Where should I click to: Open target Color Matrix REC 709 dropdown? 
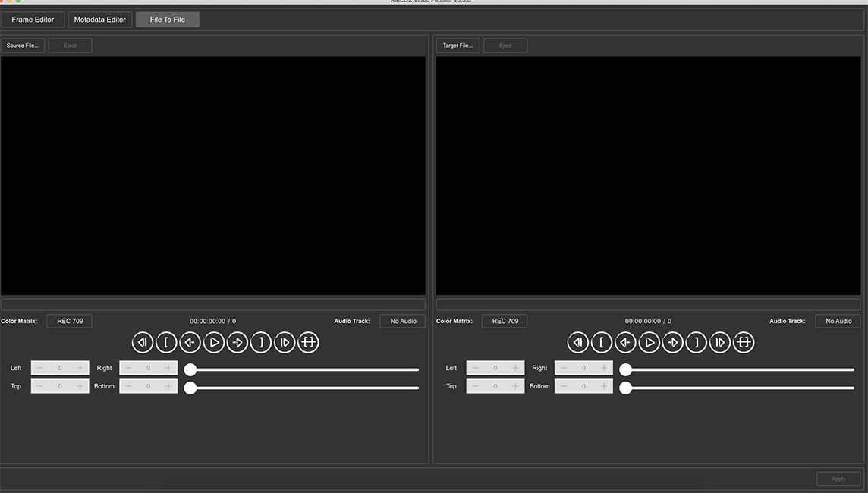coord(505,321)
